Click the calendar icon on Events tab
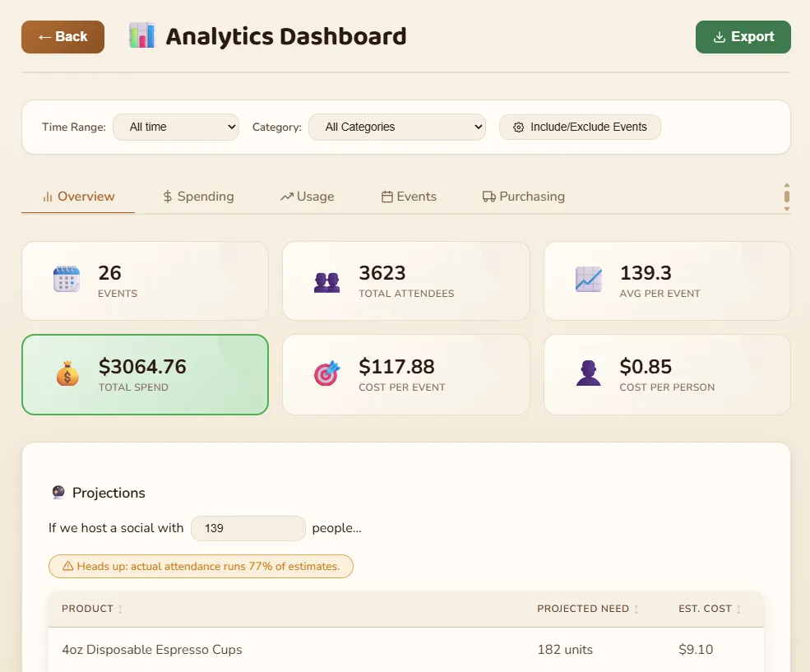 tap(387, 197)
